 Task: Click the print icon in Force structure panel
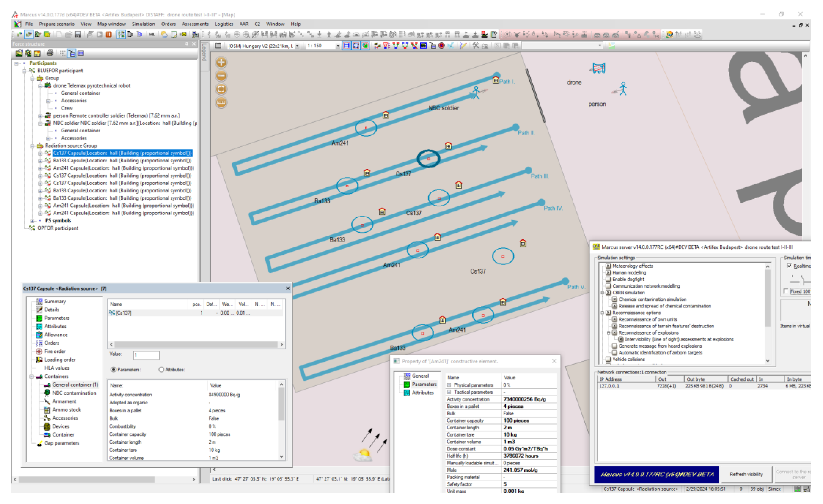click(50, 53)
